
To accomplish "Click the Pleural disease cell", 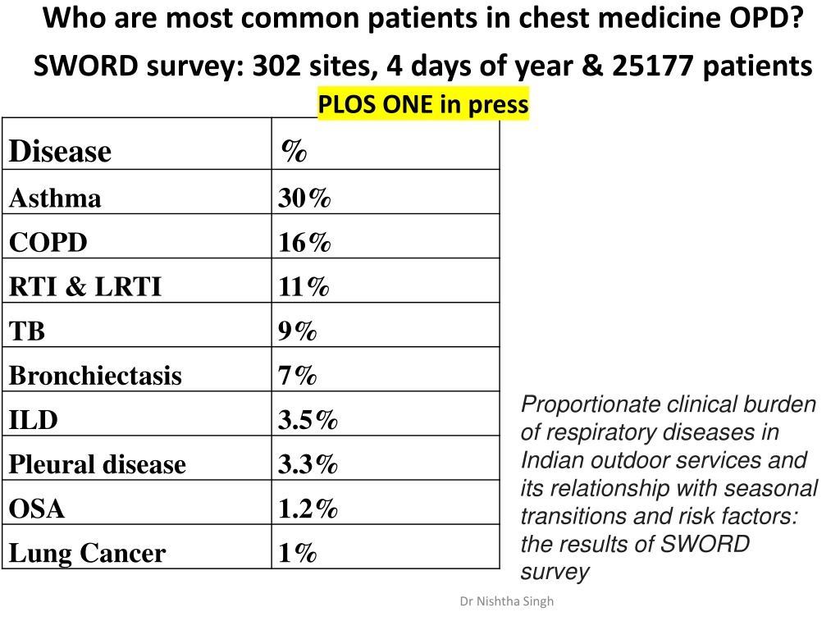I will [x=137, y=459].
